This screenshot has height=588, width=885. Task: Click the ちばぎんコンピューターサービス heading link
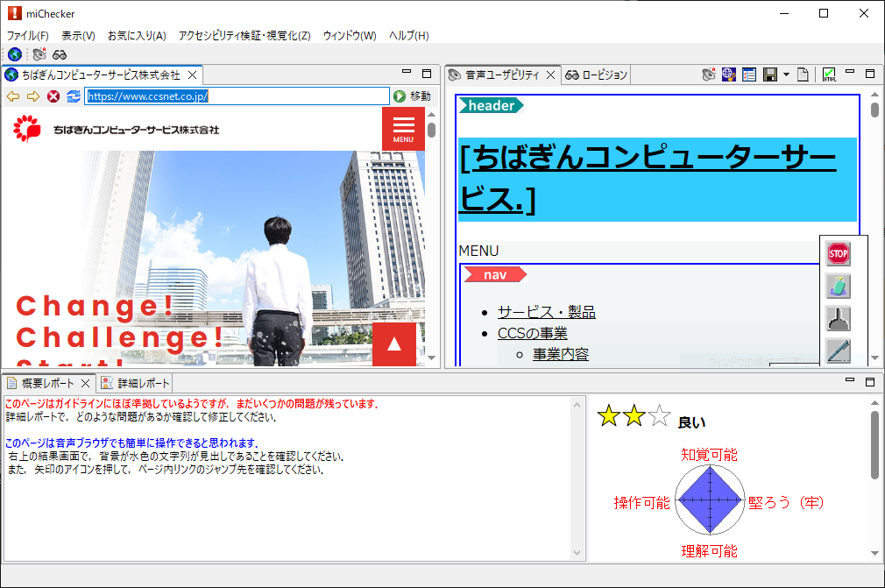pyautogui.click(x=648, y=178)
